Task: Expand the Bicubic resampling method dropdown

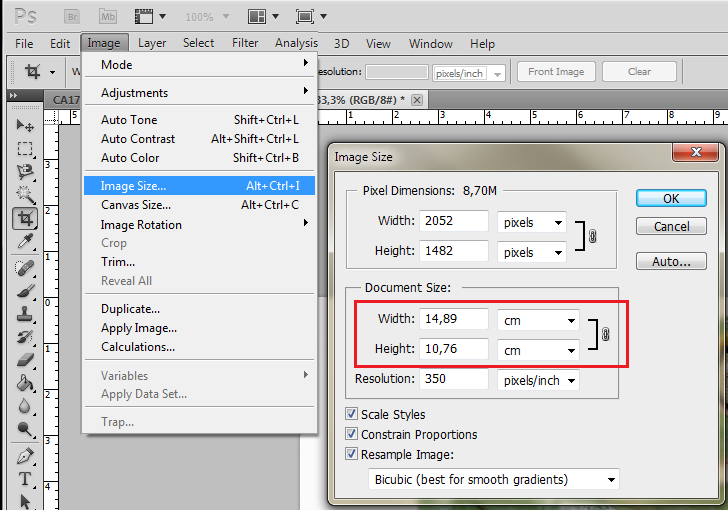Action: pos(493,479)
